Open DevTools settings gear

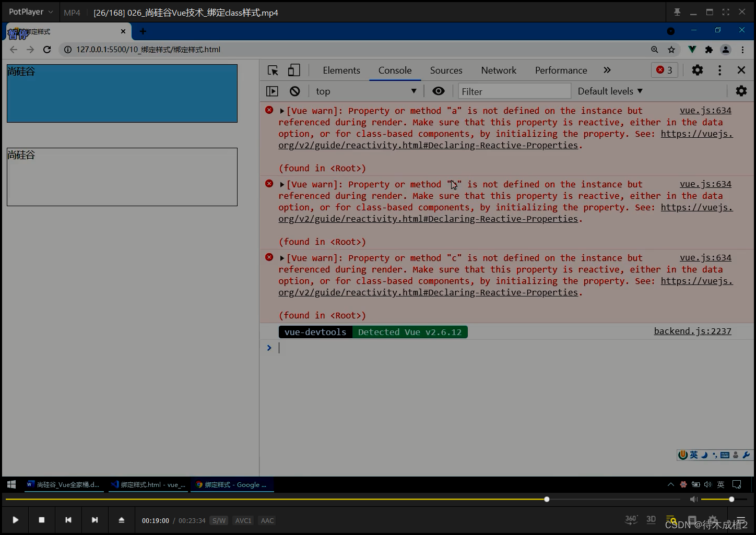point(698,70)
